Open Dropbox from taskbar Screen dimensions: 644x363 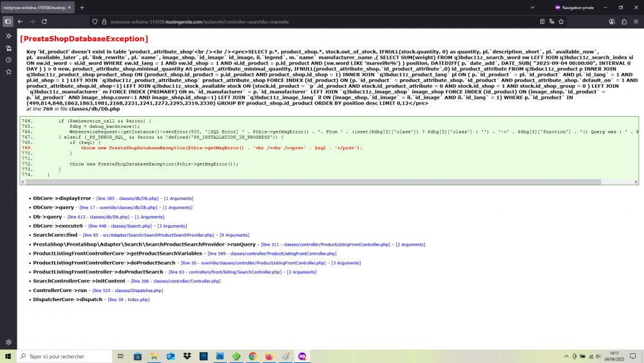(x=187, y=357)
